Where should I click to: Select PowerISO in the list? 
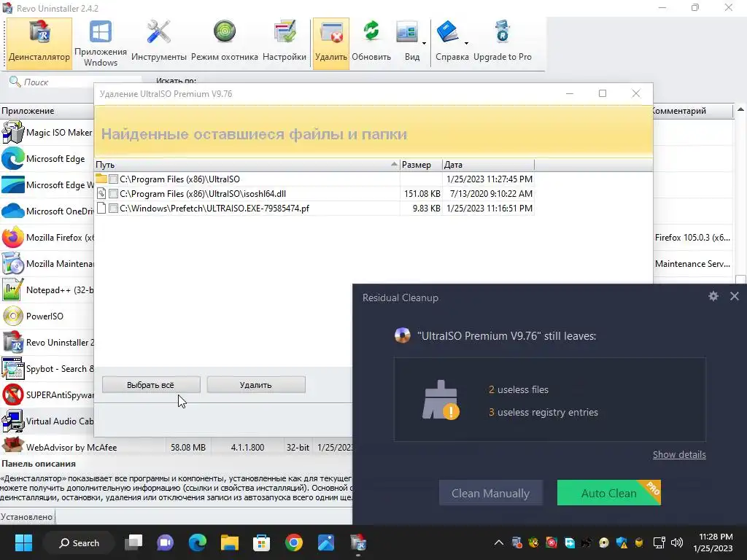click(47, 316)
